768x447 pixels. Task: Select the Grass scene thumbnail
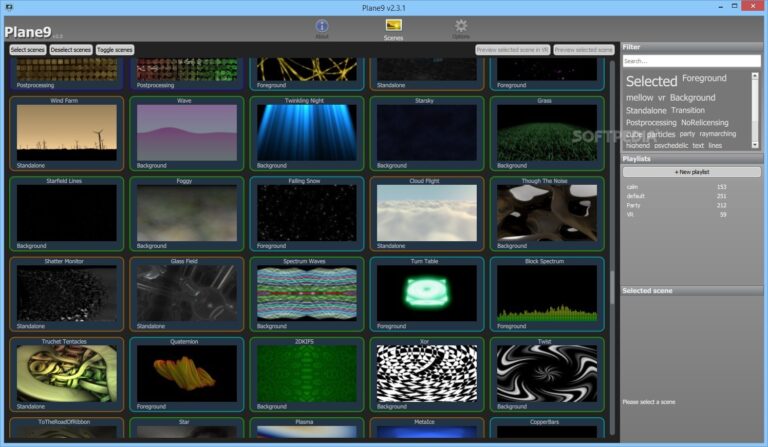click(x=547, y=133)
